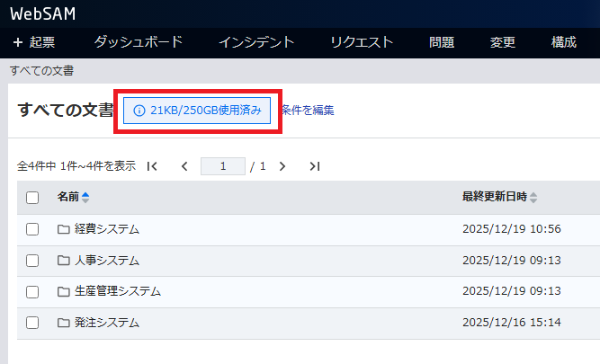Click the folder icon for 経費システム
This screenshot has width=600, height=364.
pos(63,229)
